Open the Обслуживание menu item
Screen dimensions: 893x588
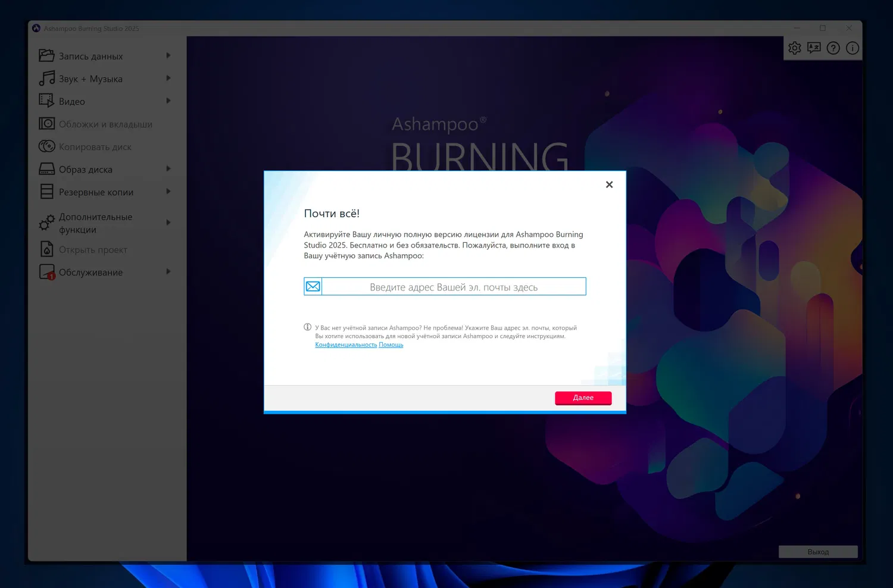pyautogui.click(x=106, y=272)
